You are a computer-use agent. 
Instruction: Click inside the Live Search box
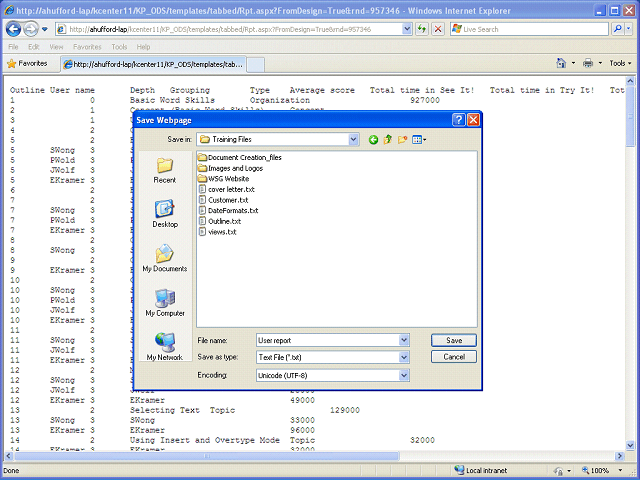coord(529,29)
